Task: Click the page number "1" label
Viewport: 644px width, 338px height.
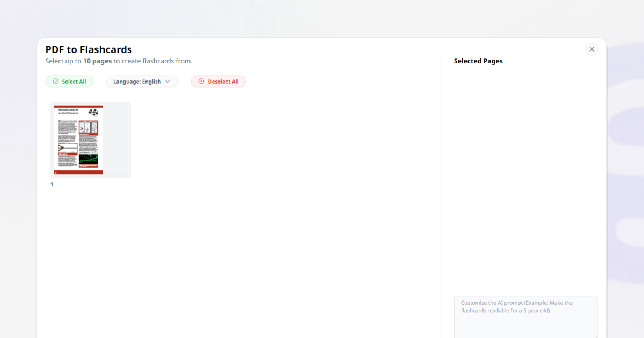Action: coord(52,185)
